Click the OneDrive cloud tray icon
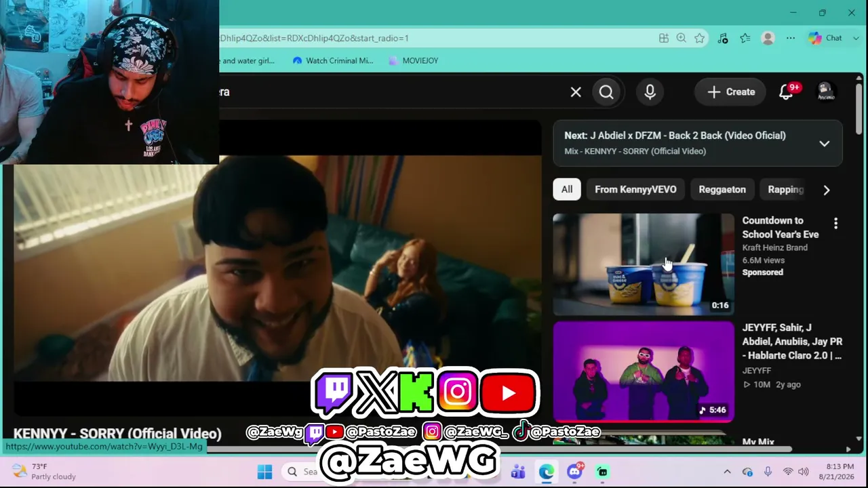The image size is (868, 488). pyautogui.click(x=747, y=472)
